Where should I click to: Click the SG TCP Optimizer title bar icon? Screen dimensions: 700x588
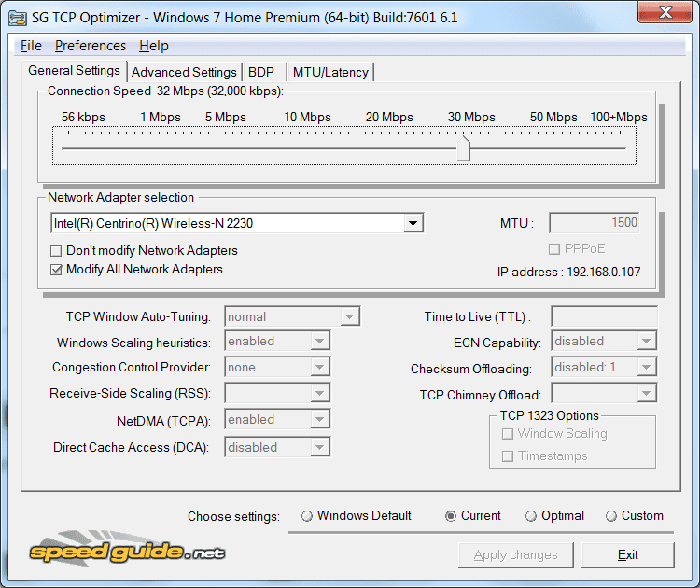point(18,19)
